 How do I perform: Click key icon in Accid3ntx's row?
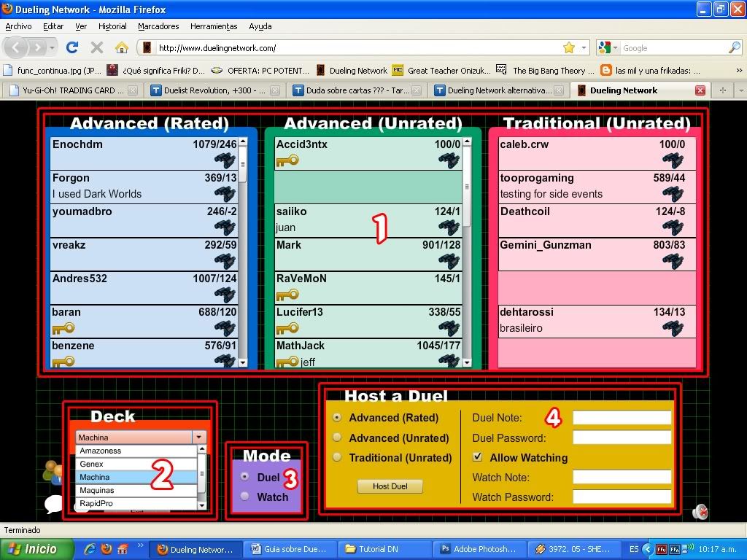pos(287,161)
